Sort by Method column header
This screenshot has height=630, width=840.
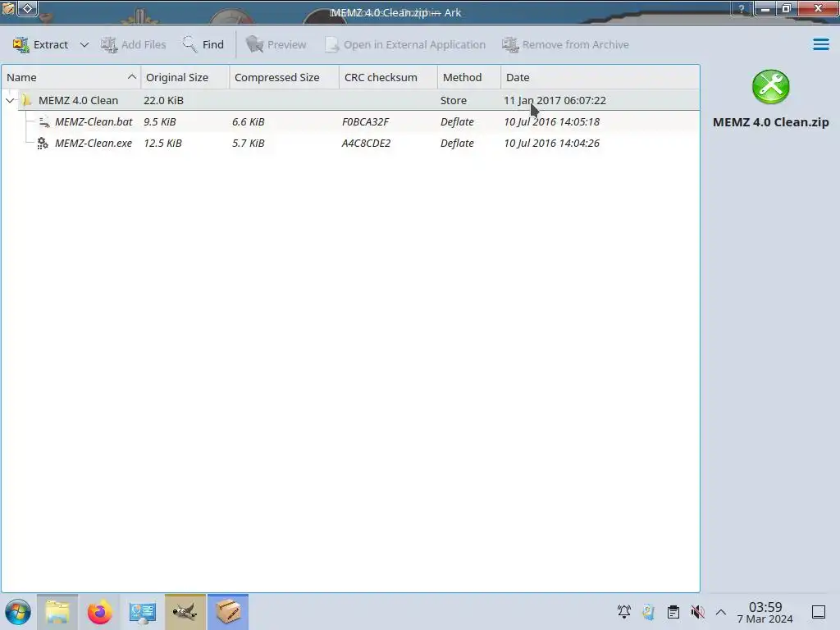[468, 77]
